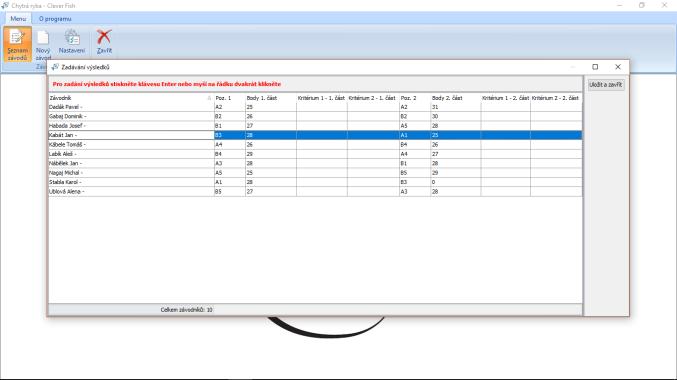The image size is (677, 380).
Task: Click the Kritérium 1 - 1. část header
Action: 322,98
